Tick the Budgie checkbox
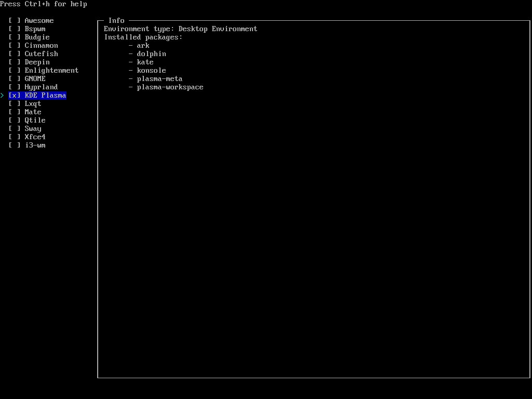This screenshot has width=532, height=399. pyautogui.click(x=14, y=37)
